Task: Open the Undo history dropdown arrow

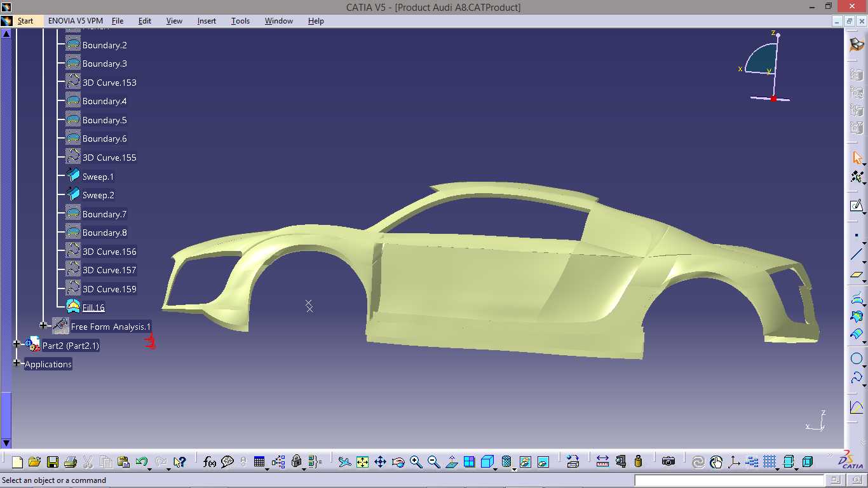Action: [x=149, y=470]
